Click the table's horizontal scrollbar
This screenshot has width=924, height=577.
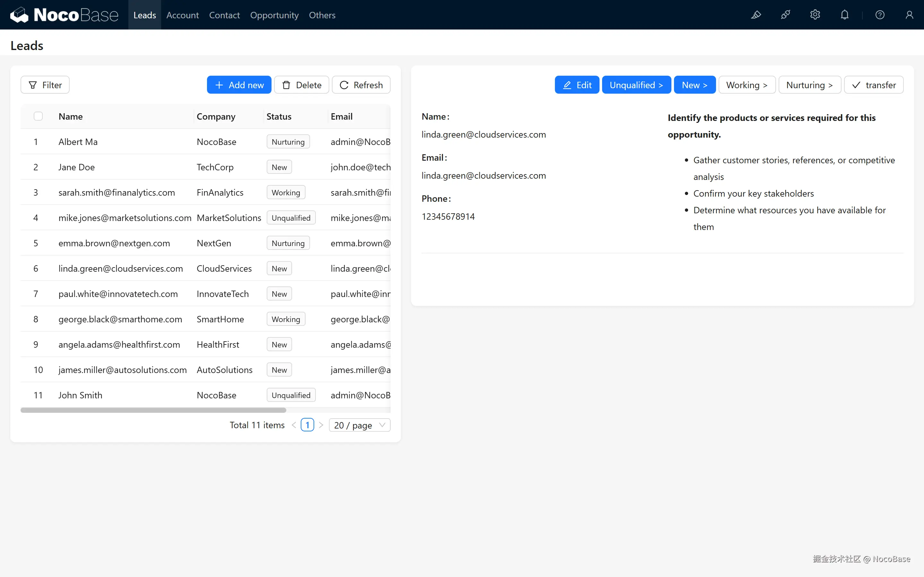(153, 410)
